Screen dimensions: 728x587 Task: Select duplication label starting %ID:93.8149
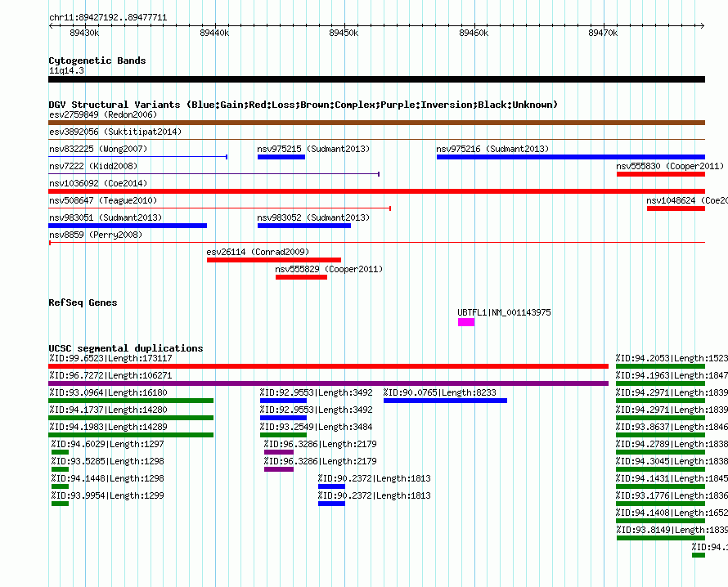pyautogui.click(x=672, y=530)
